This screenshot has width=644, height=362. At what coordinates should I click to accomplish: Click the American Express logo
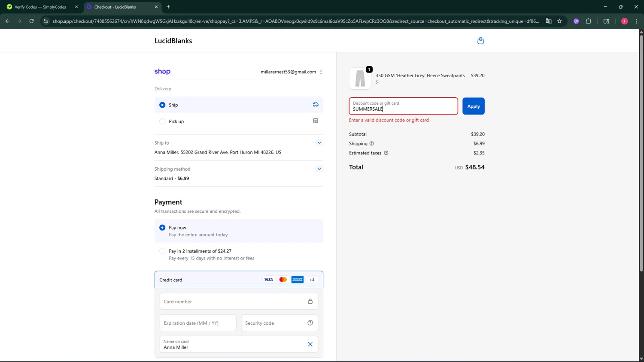298,280
